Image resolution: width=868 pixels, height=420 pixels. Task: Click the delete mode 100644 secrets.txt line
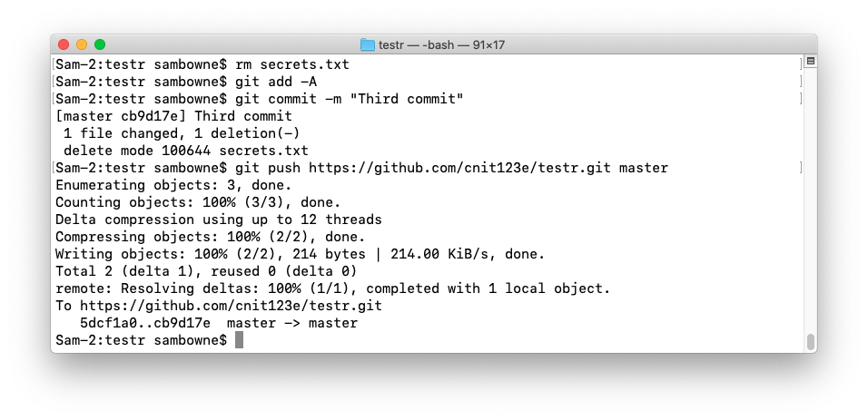(186, 151)
